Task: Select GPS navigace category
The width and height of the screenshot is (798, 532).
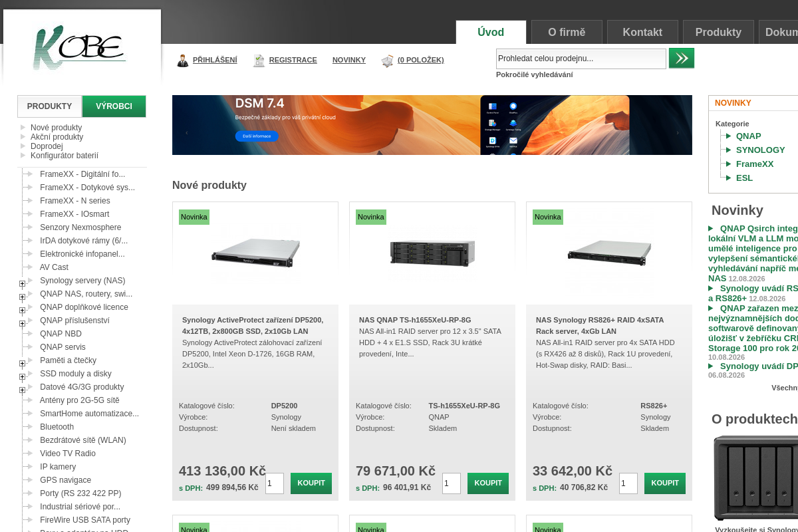Action: coord(65,480)
